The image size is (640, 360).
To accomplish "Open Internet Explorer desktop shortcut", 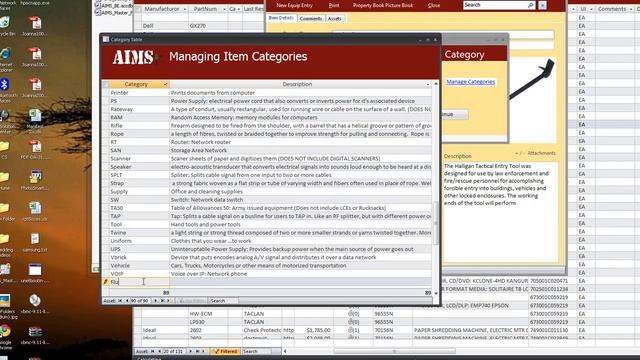I will point(5,59).
